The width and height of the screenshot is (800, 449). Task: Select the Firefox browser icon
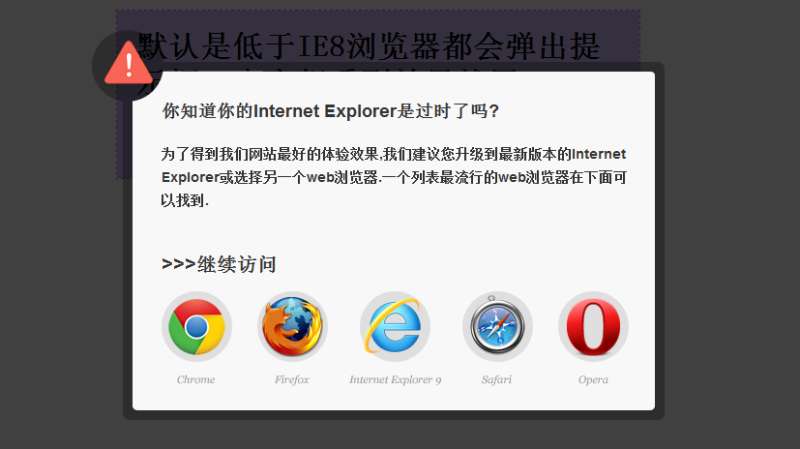pos(292,326)
